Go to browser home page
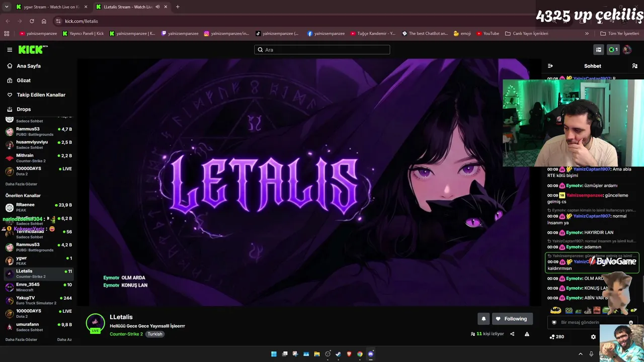Screen dimensions: 644x362 click(44, 21)
